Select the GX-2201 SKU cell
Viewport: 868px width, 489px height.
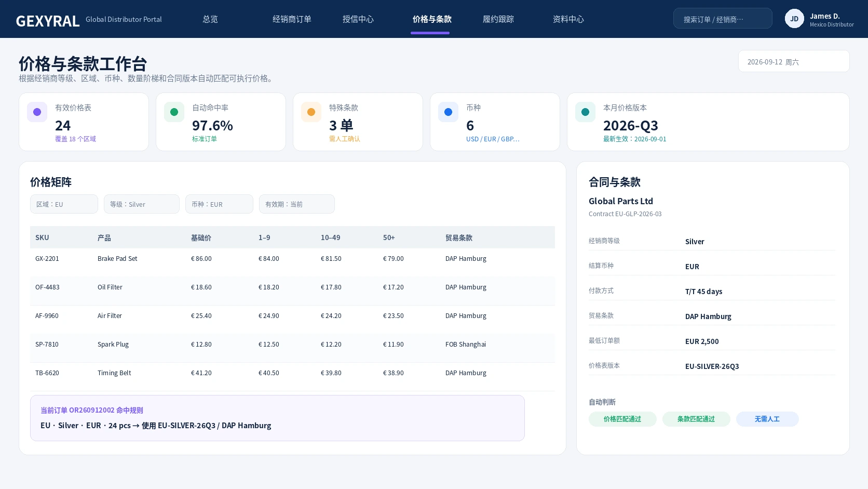(x=47, y=258)
